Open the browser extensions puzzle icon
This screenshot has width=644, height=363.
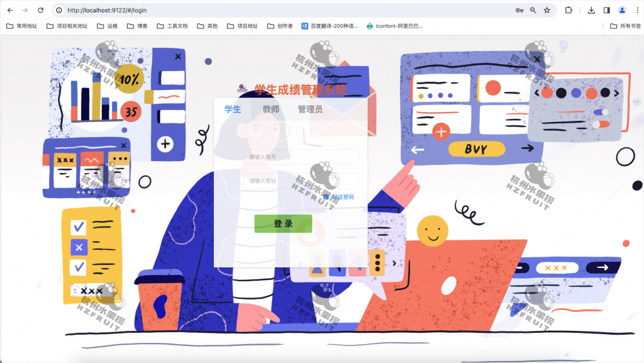coord(569,10)
